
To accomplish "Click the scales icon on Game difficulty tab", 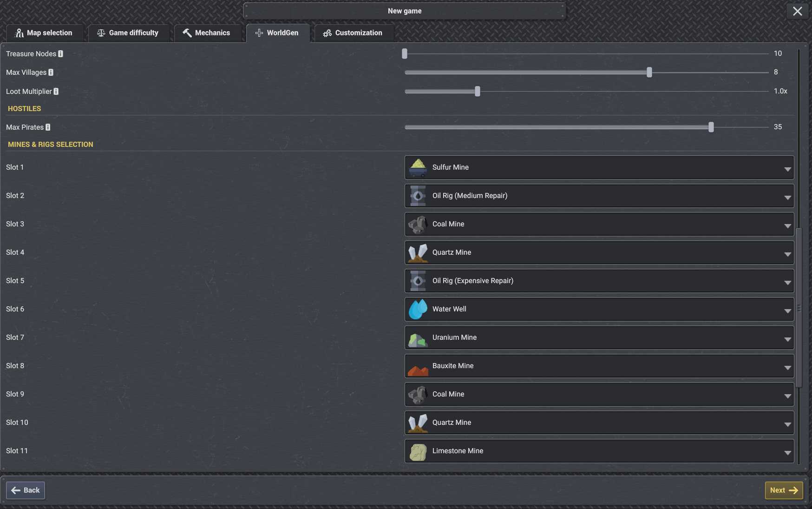I will click(101, 33).
